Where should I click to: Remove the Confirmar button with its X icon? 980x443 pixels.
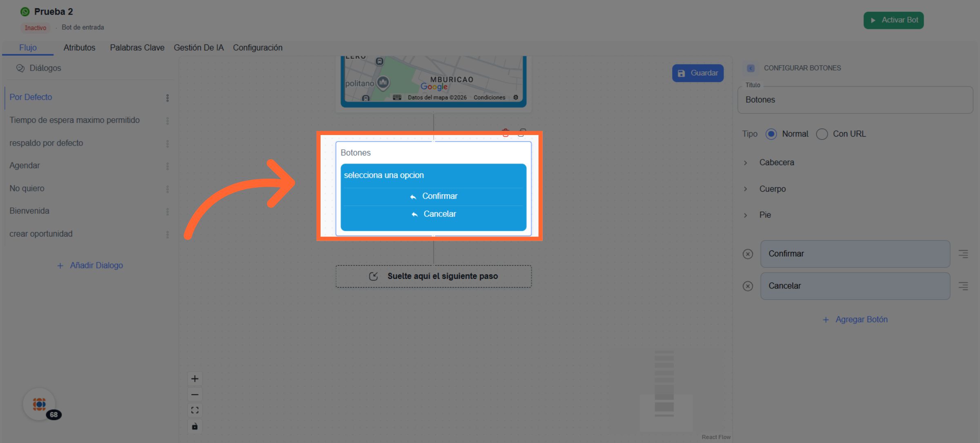click(748, 254)
